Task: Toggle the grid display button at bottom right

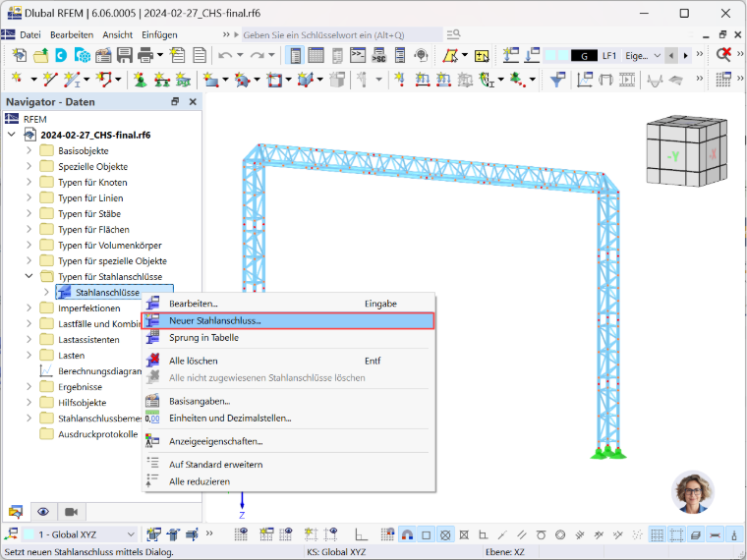Action: pyautogui.click(x=658, y=534)
